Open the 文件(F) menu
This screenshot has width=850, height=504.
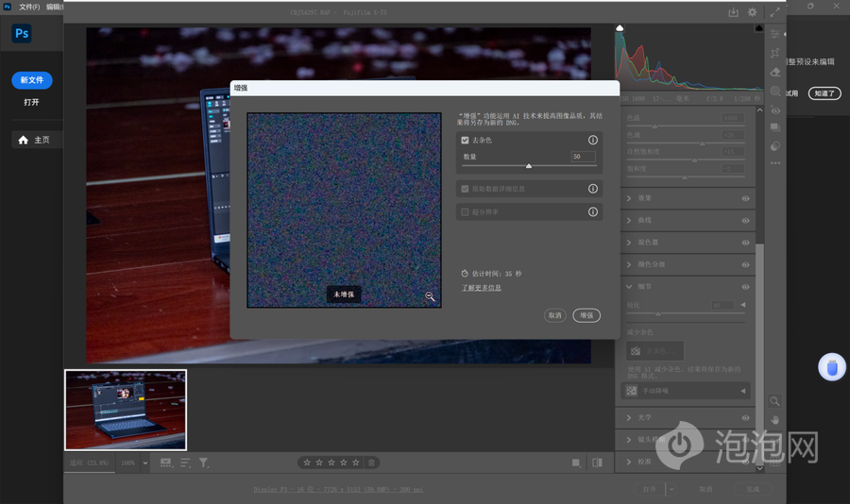[29, 7]
